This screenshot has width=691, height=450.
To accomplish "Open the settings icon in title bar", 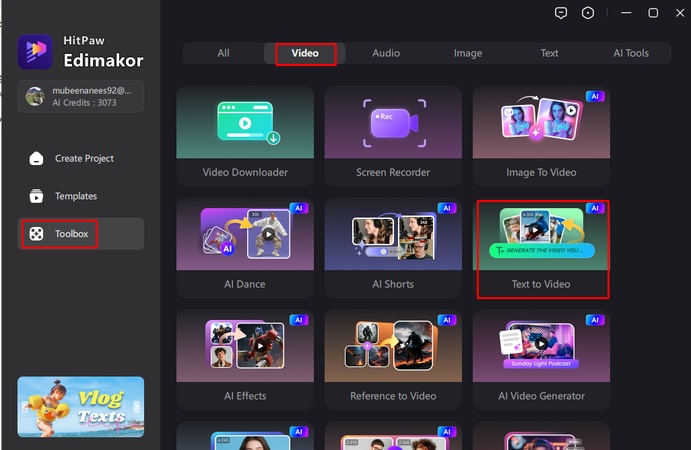I will click(587, 13).
